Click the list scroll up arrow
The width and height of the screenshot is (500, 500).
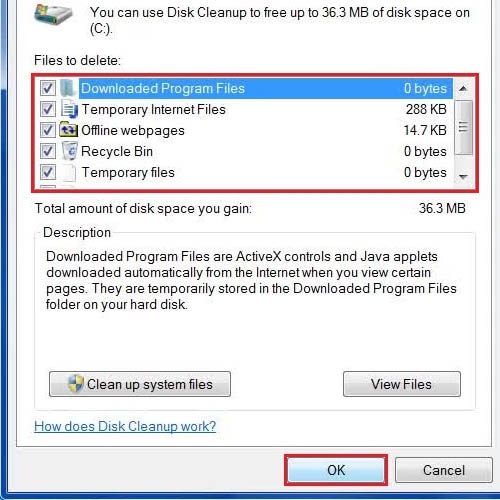click(x=463, y=89)
